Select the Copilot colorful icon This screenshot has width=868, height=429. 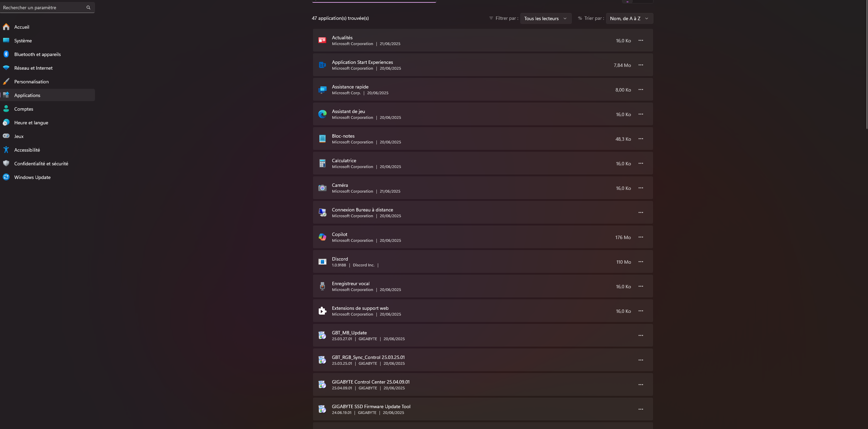tap(322, 237)
